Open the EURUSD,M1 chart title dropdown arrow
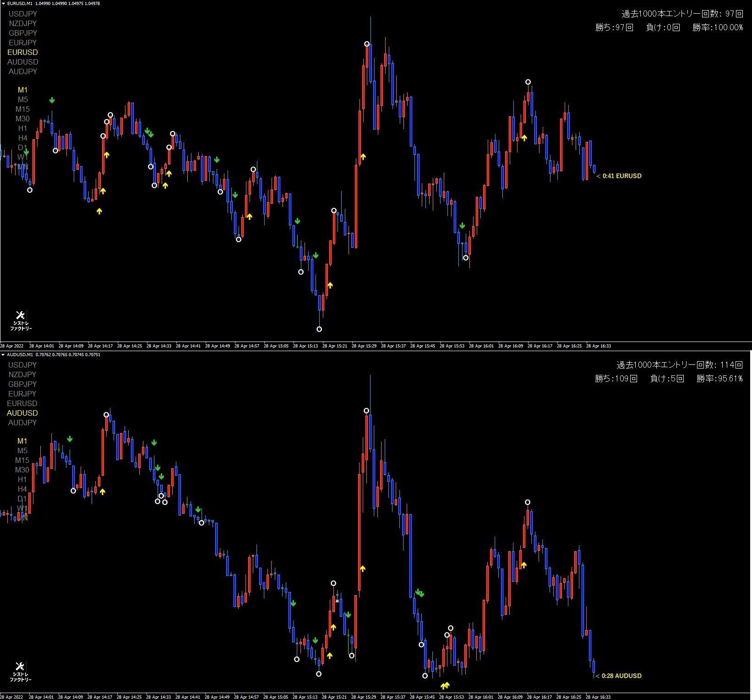The width and height of the screenshot is (752, 700). click(3, 4)
